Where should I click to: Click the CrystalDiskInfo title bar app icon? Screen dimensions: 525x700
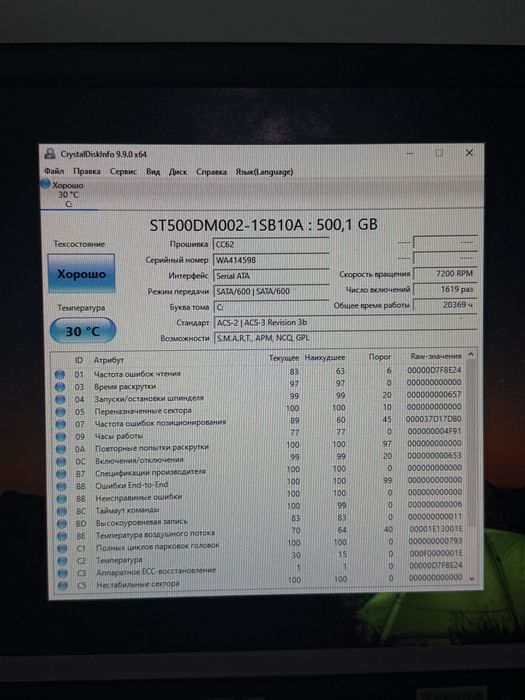tap(50, 154)
